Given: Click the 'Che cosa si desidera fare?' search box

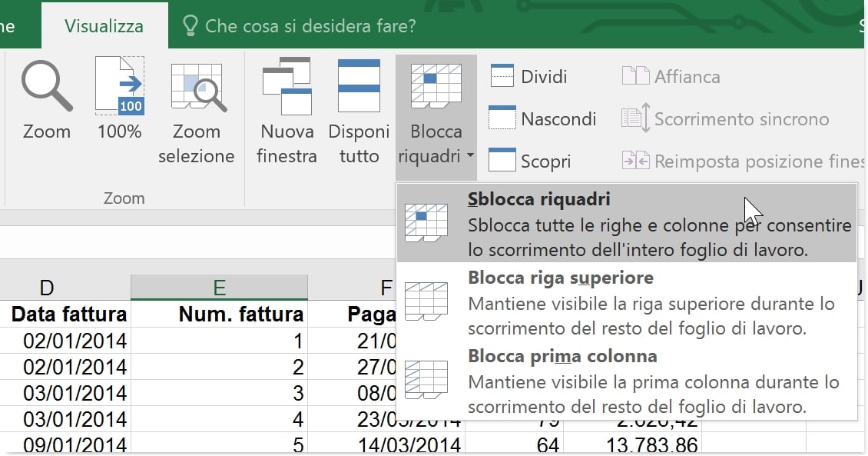Looking at the screenshot, I should (x=299, y=25).
